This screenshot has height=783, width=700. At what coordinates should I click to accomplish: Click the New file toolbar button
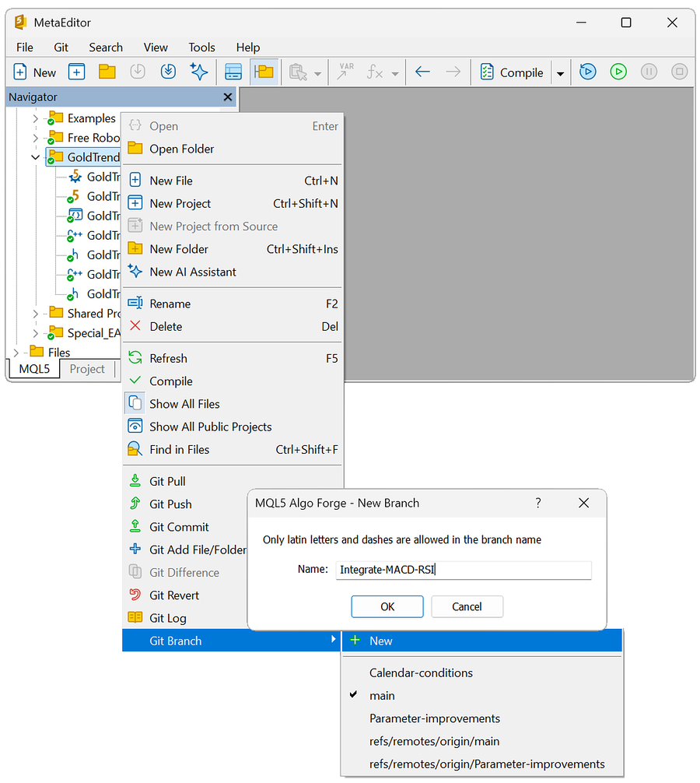[x=34, y=72]
